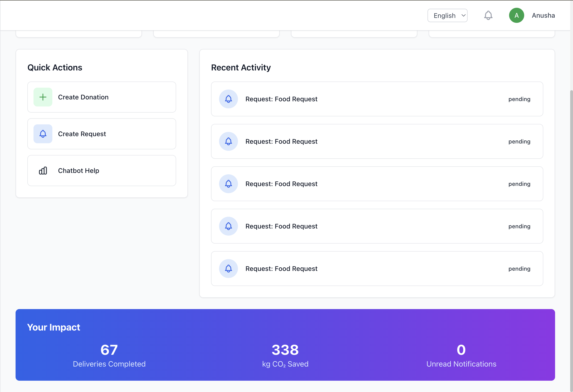Open the second Food Request activity item
The height and width of the screenshot is (392, 573).
click(x=377, y=141)
